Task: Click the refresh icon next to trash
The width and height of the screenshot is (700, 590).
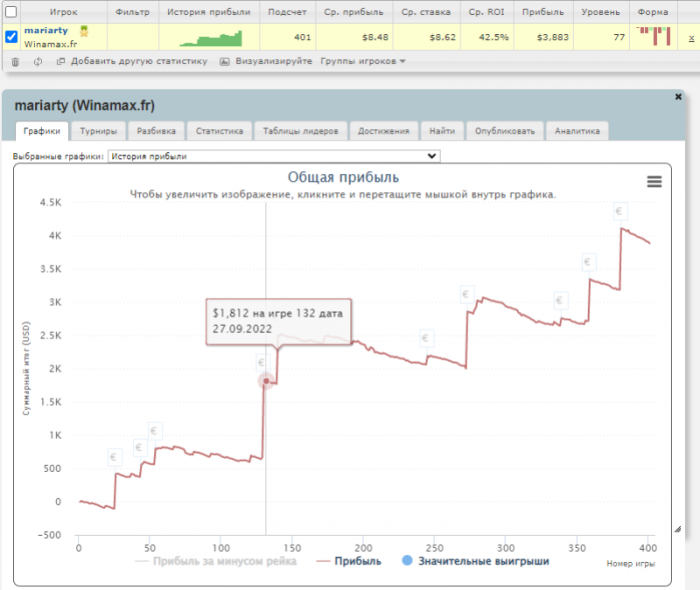Action: click(x=38, y=62)
